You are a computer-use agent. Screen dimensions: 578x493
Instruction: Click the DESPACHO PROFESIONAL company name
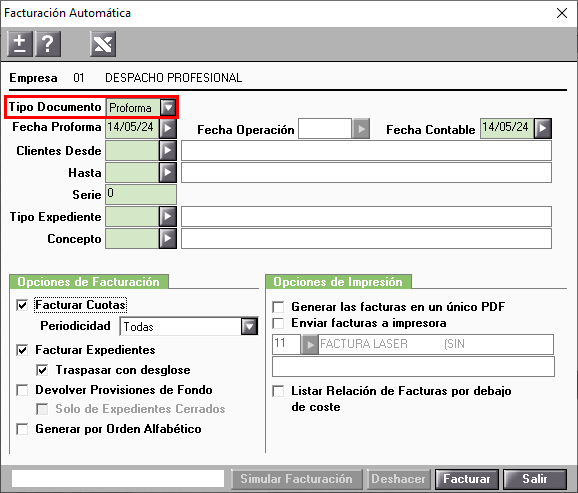tap(174, 78)
